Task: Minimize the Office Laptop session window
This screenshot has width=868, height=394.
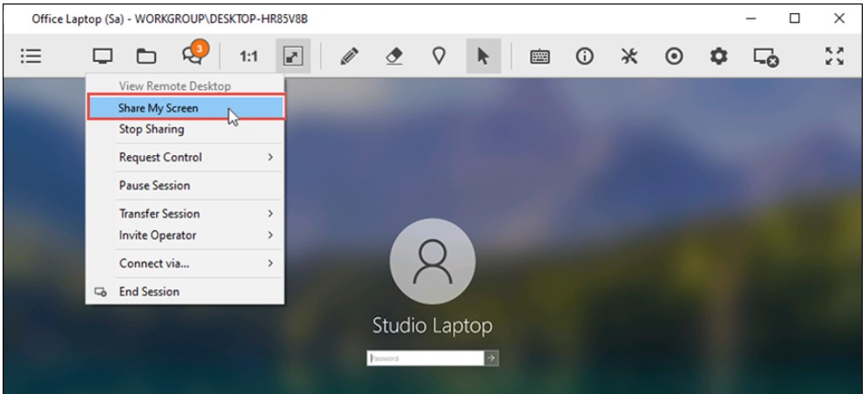Action: tap(751, 18)
